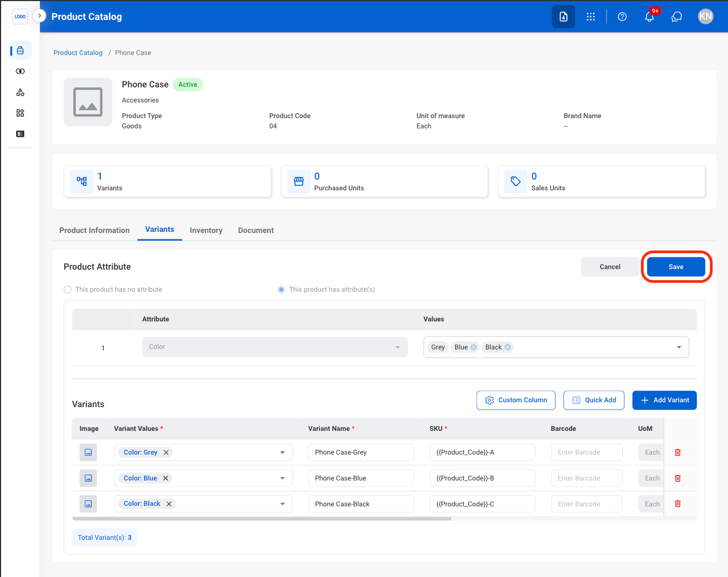Select the overlapping circles sidebar icon
728x577 pixels.
(20, 71)
